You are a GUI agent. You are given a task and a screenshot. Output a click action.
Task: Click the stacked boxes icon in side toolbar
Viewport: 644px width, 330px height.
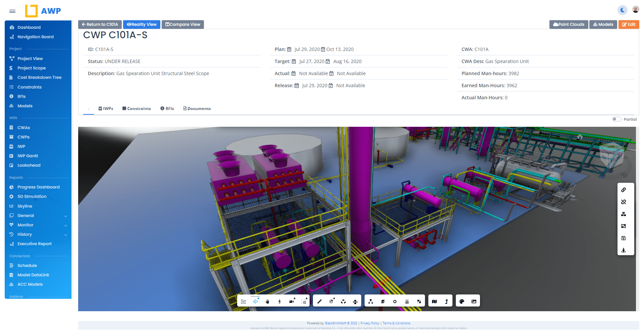tap(624, 214)
